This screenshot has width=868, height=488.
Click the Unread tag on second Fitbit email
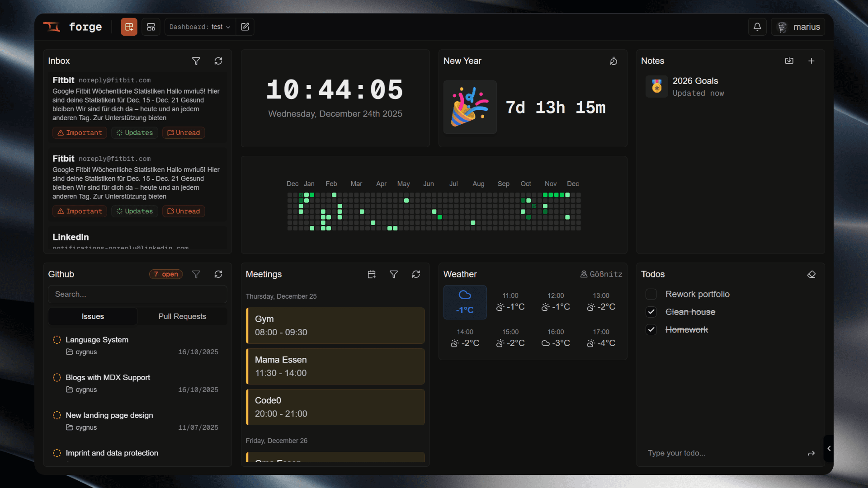point(184,211)
